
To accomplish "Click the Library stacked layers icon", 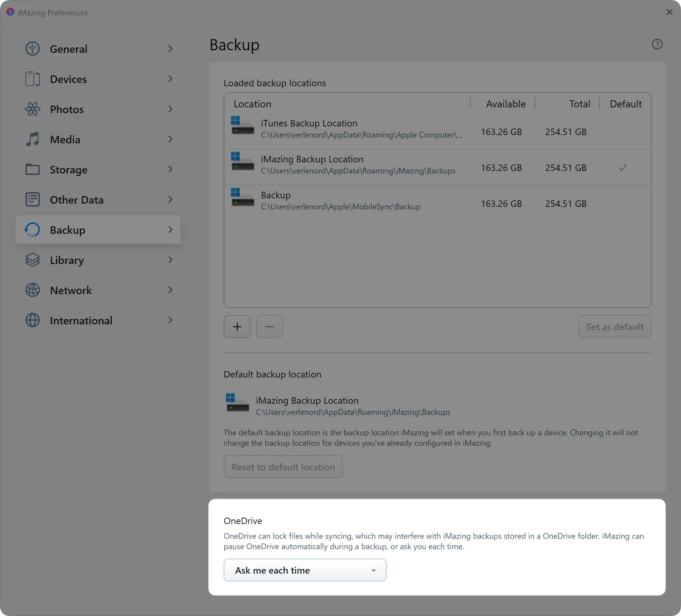I will tap(33, 260).
